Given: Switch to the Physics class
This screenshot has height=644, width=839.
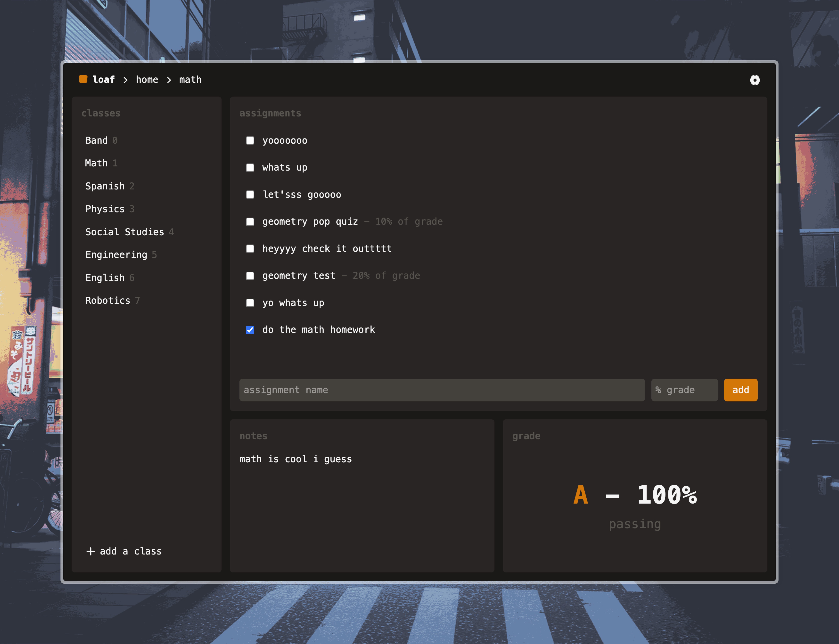Looking at the screenshot, I should 105,209.
